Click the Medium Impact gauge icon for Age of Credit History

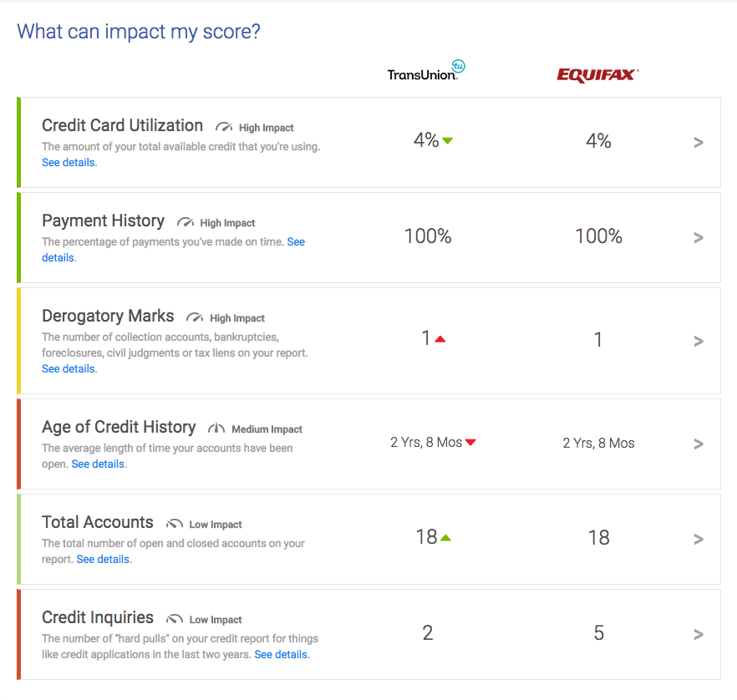point(216,429)
